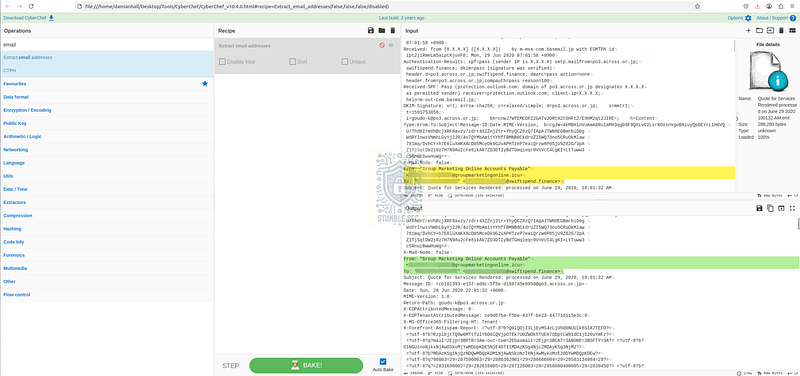Go back in browser history
Image resolution: width=800 pixels, height=376 pixels.
7,6
